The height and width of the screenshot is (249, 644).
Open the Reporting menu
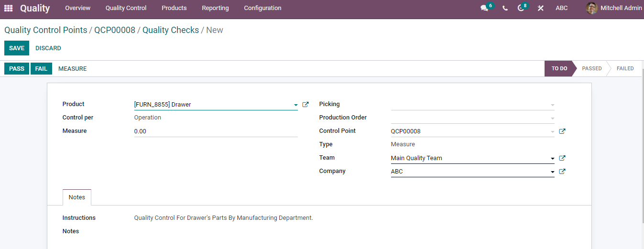tap(215, 8)
